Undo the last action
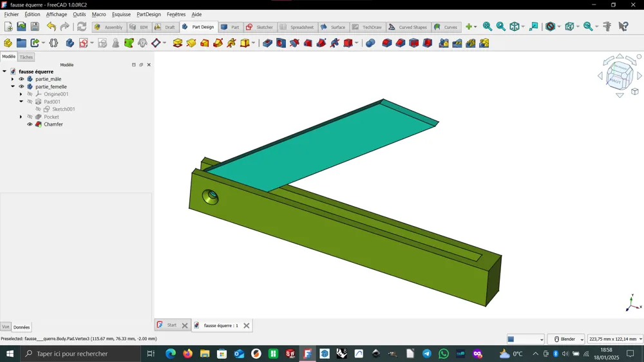644x362 pixels. pos(51,26)
